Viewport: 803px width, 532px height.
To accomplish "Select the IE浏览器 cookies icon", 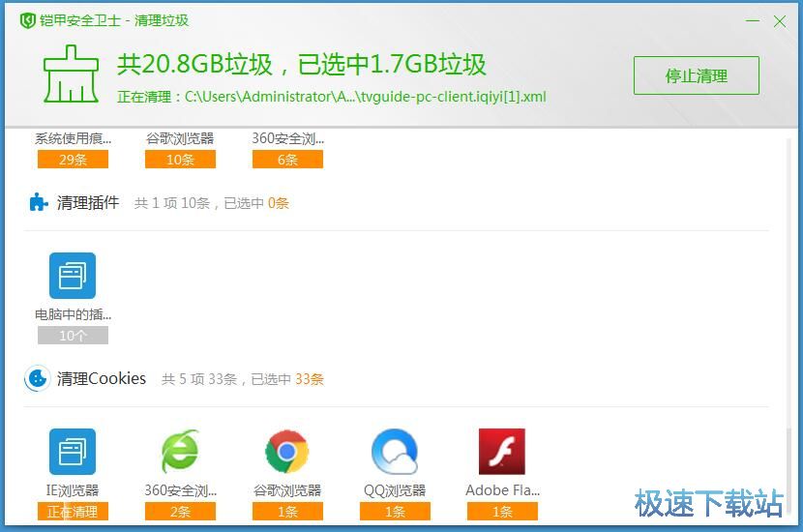I will point(73,452).
